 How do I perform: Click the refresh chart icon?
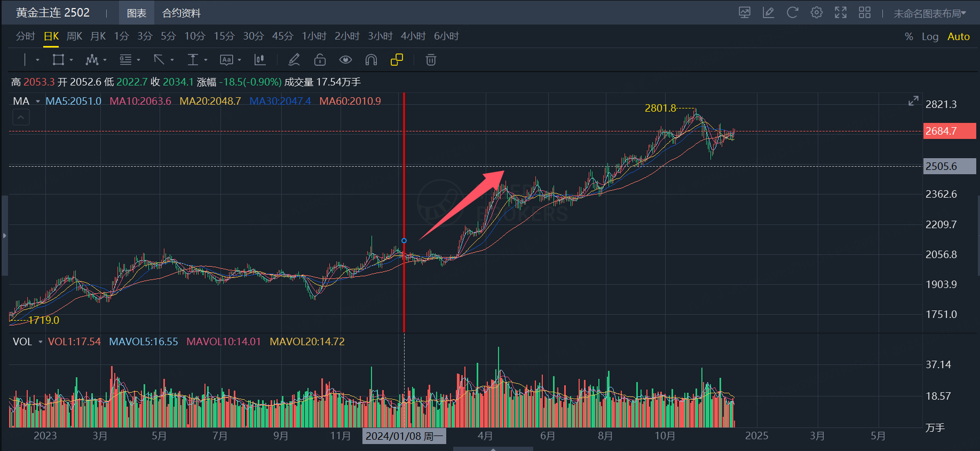coord(793,12)
